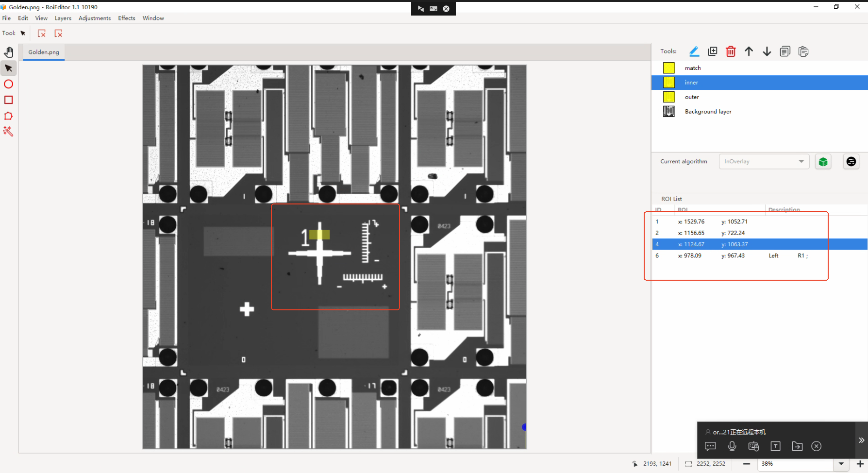Click remote toolbar stop X button at top
The height and width of the screenshot is (473, 868).
(x=446, y=9)
